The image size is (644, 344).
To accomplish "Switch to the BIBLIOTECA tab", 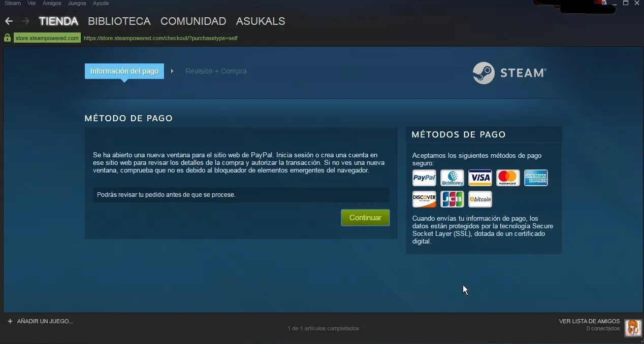I will [x=119, y=21].
